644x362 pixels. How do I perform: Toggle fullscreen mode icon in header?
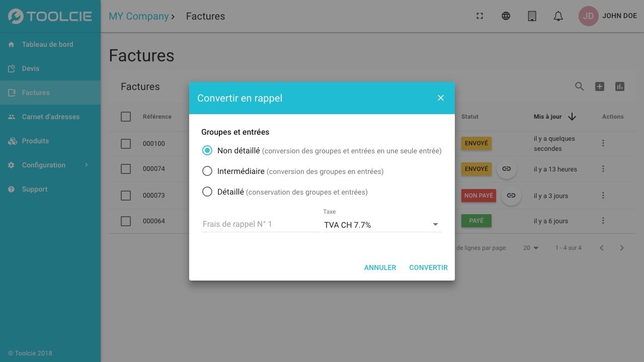[x=479, y=16]
